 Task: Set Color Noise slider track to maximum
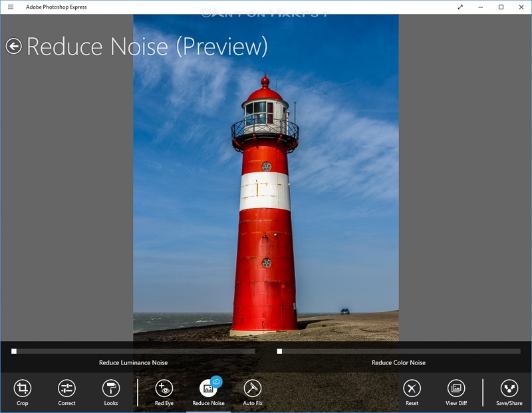pos(519,351)
